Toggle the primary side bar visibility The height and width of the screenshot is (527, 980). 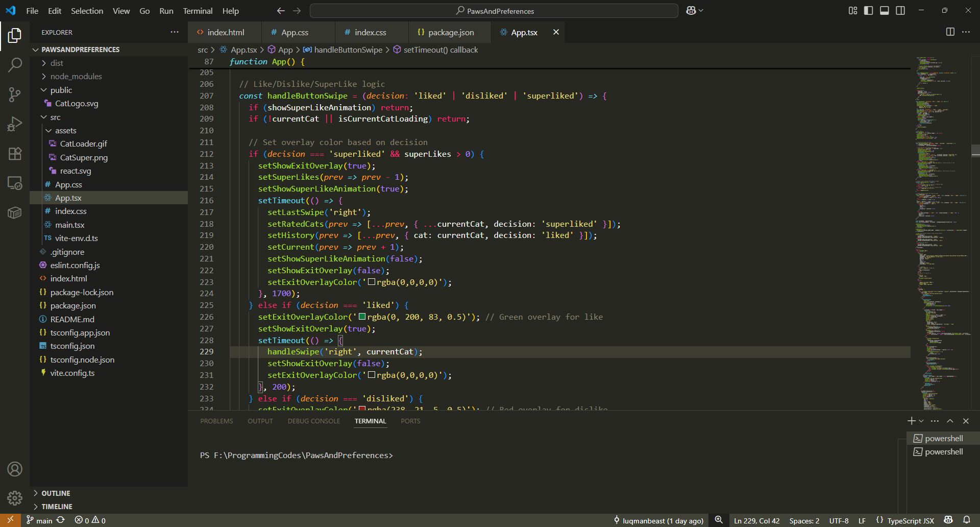pos(868,11)
